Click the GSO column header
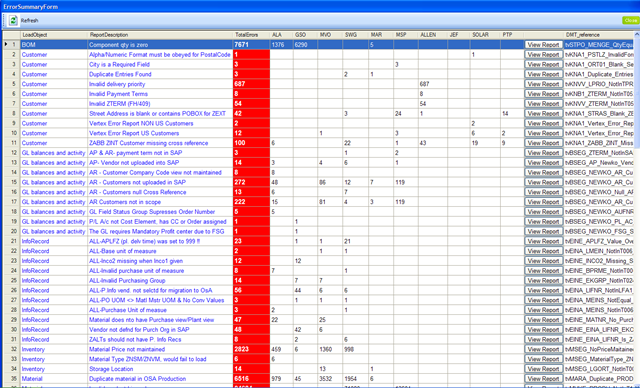640x388 pixels. 305,35
